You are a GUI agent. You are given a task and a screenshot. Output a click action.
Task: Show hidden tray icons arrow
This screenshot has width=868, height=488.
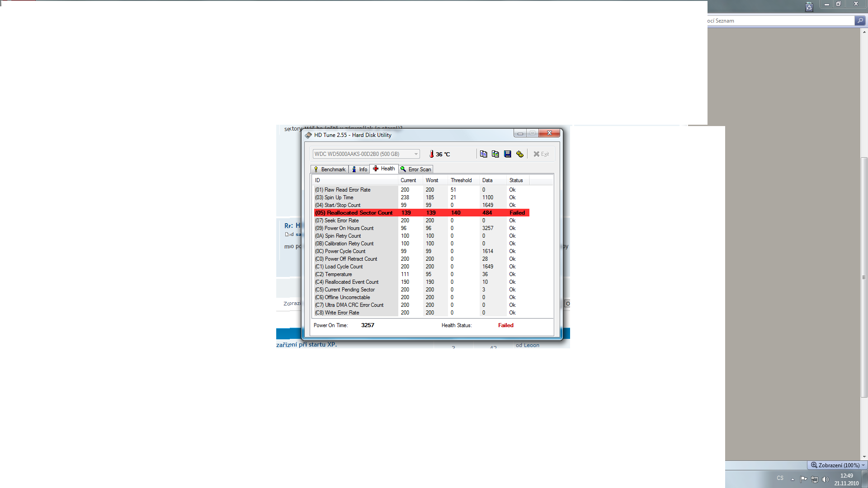[793, 479]
